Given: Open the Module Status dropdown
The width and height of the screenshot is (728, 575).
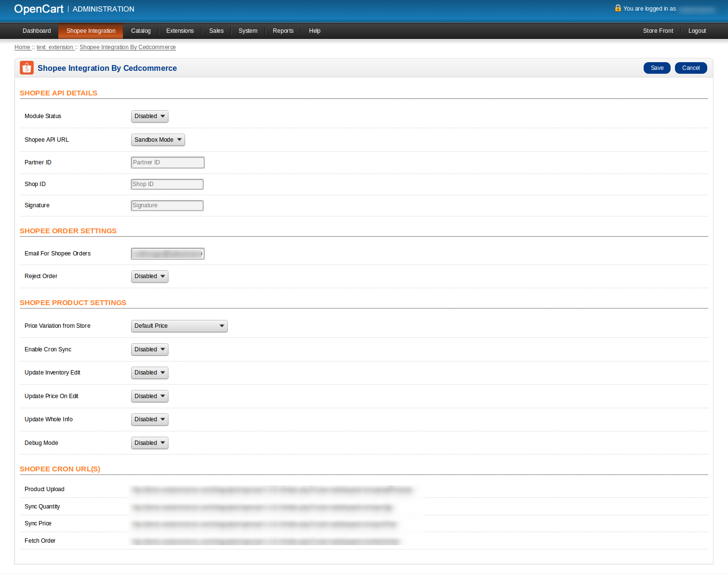Looking at the screenshot, I should [x=149, y=116].
